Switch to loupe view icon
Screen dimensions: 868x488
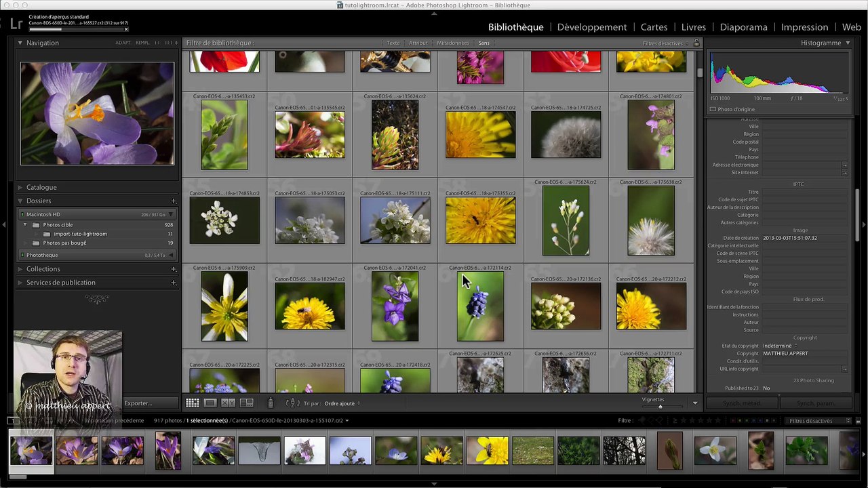[x=210, y=403]
